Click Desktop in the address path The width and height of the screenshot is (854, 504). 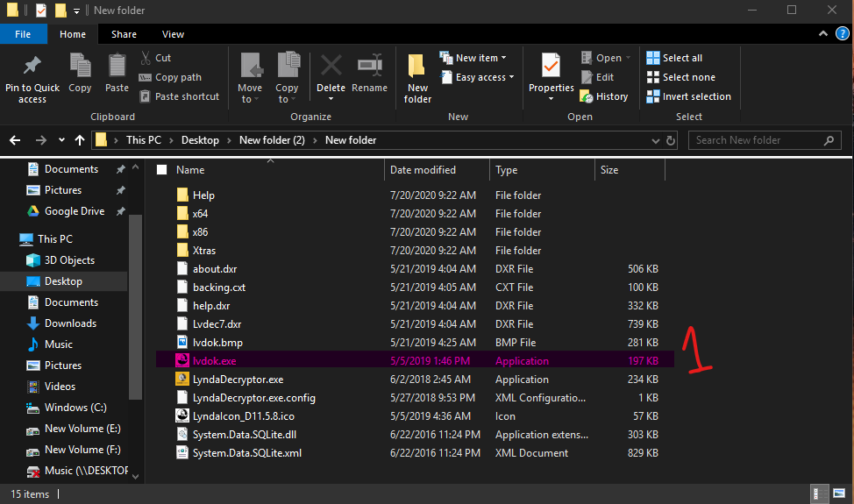pos(200,140)
